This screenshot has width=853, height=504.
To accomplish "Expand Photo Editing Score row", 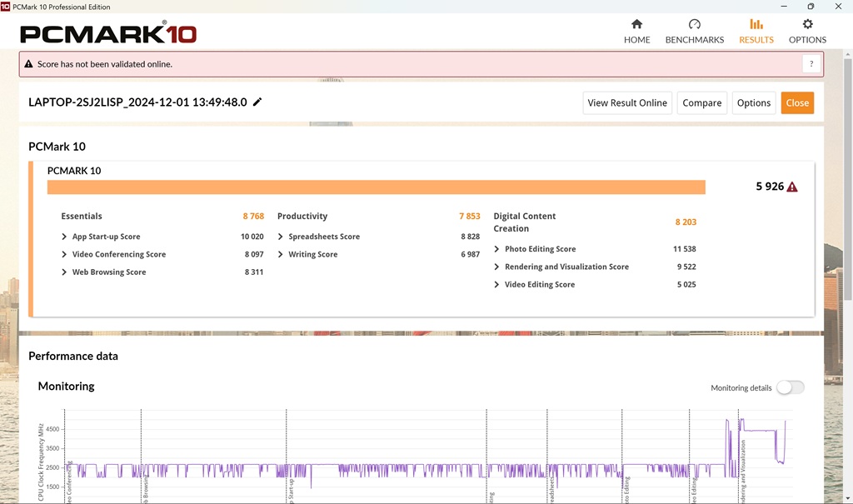I will [x=496, y=249].
